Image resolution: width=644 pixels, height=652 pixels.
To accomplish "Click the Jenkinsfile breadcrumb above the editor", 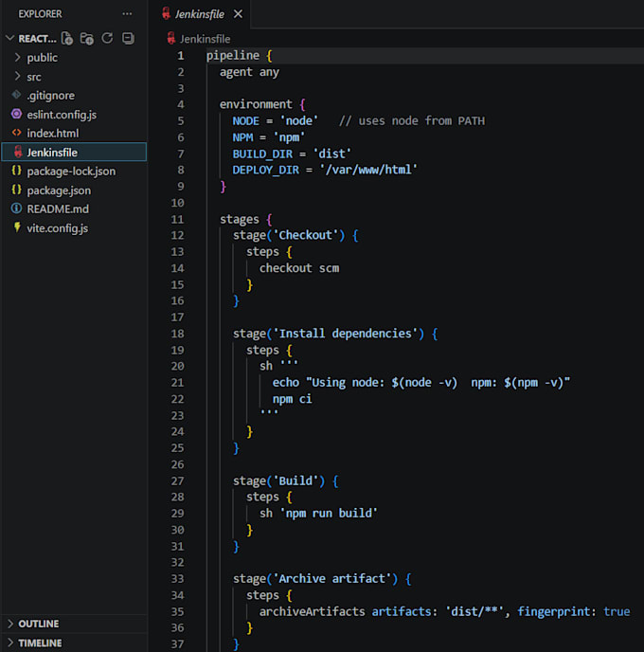I will click(x=205, y=39).
